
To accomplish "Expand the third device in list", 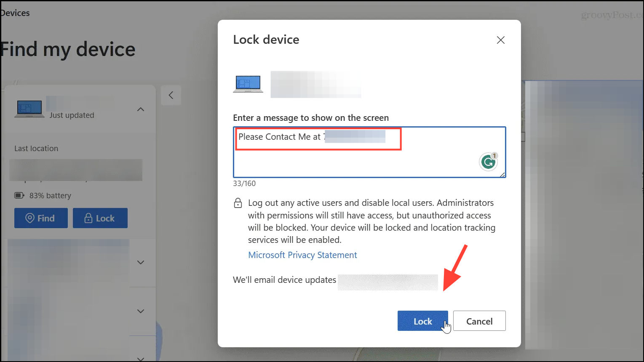I will (x=141, y=311).
